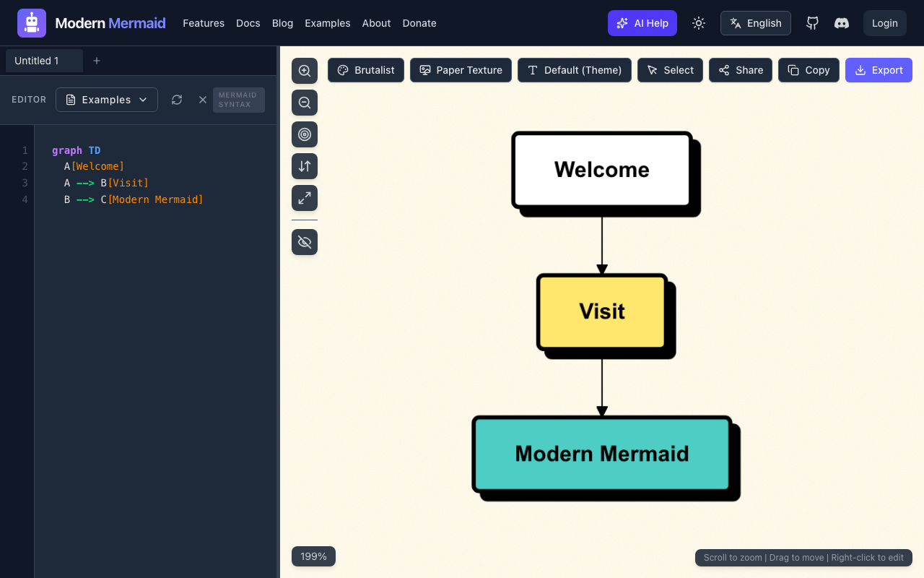Image resolution: width=924 pixels, height=578 pixels.
Task: Add a new tab with plus icon
Action: (97, 61)
